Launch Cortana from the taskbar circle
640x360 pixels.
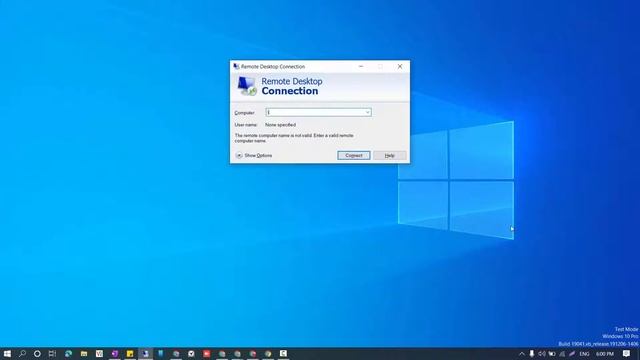(37, 353)
